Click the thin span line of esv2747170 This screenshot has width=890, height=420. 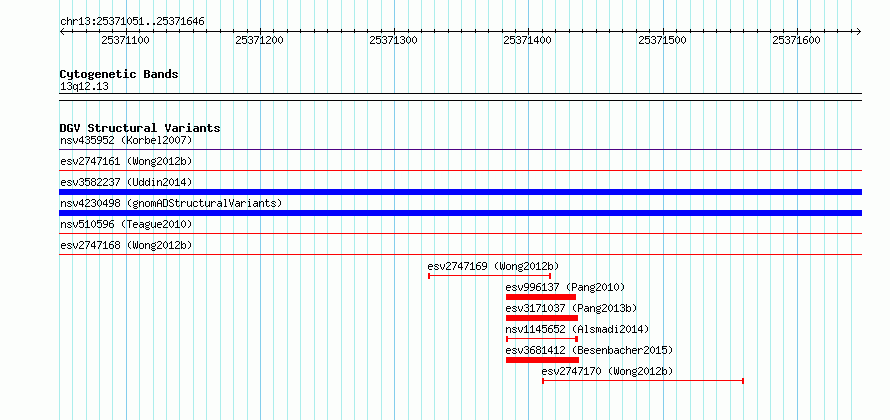[643, 381]
